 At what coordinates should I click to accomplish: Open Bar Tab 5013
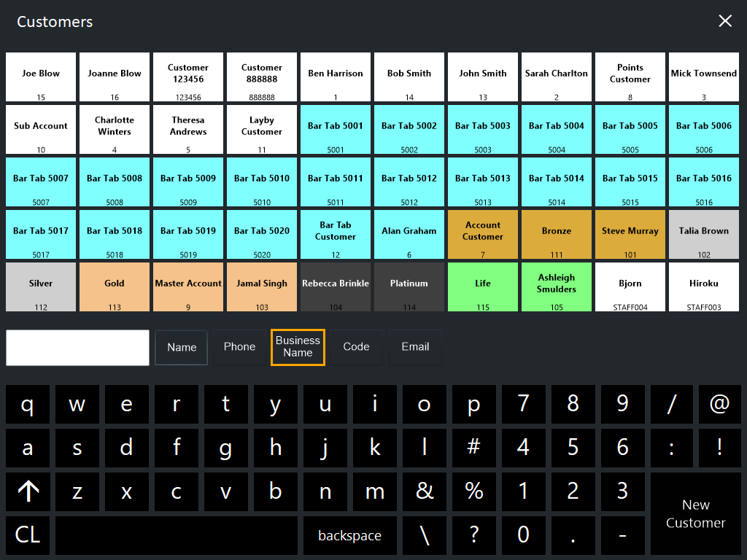(483, 182)
